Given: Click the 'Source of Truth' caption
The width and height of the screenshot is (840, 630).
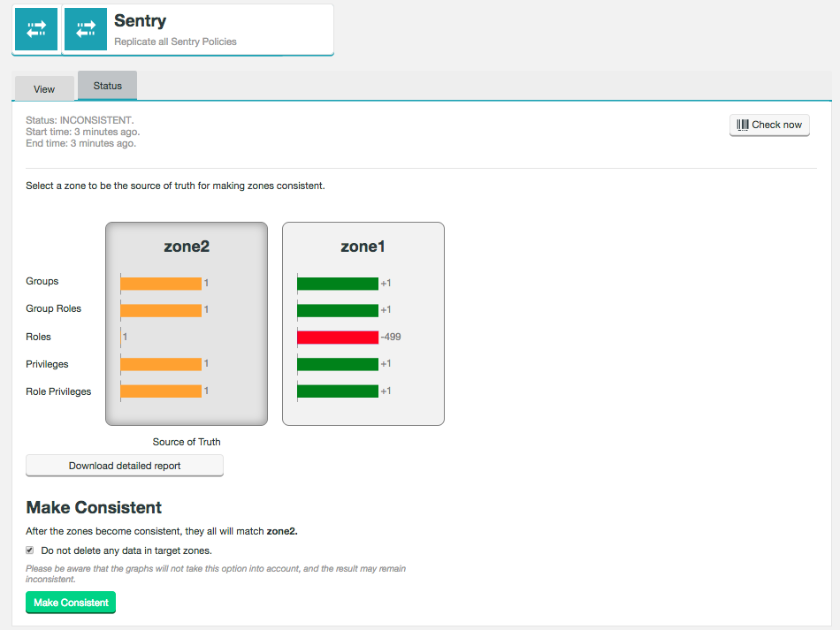Looking at the screenshot, I should click(x=187, y=442).
